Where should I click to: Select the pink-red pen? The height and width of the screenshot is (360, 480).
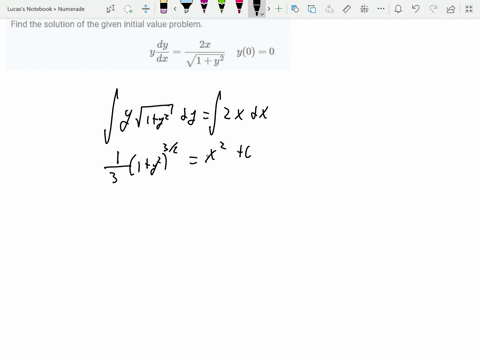tap(239, 7)
